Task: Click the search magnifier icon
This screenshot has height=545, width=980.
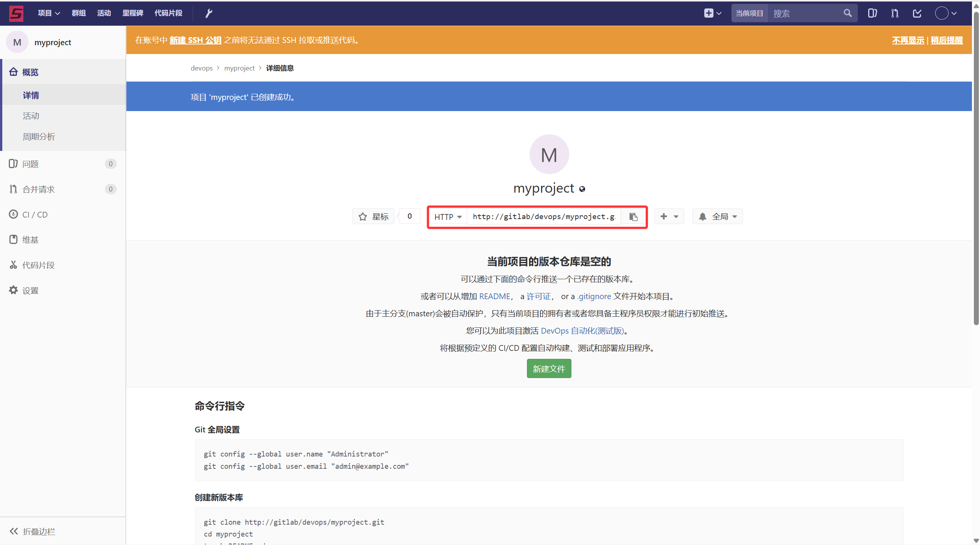Action: coord(847,13)
